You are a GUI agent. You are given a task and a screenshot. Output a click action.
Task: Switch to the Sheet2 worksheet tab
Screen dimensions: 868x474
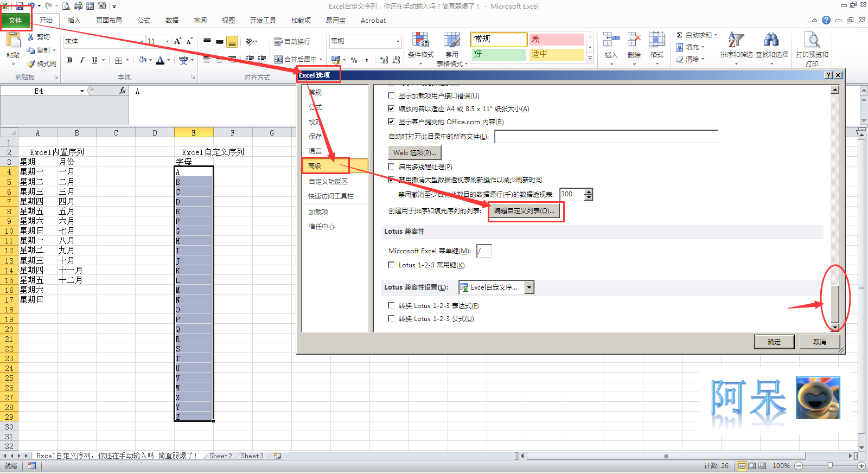[x=220, y=456]
